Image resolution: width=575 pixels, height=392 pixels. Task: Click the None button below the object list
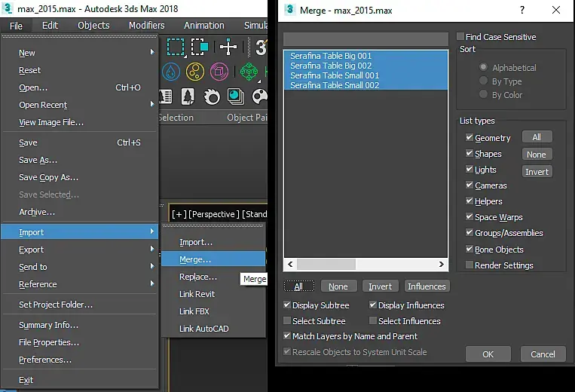(x=338, y=286)
